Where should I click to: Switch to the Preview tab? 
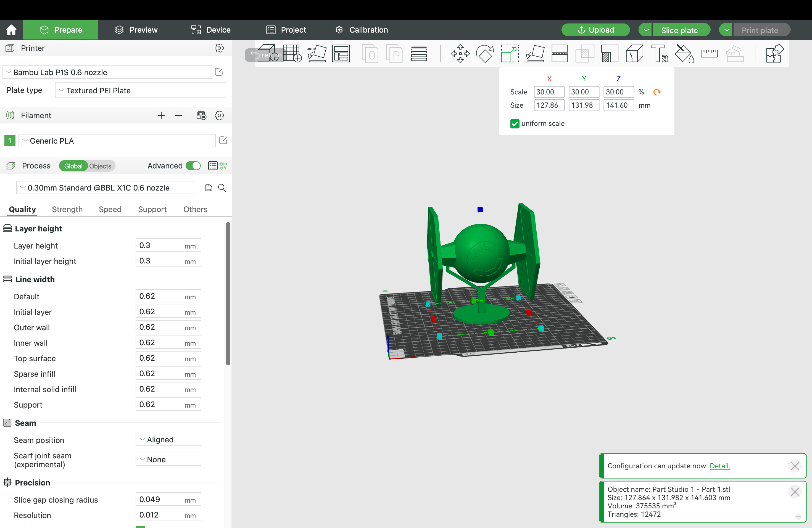coord(136,30)
